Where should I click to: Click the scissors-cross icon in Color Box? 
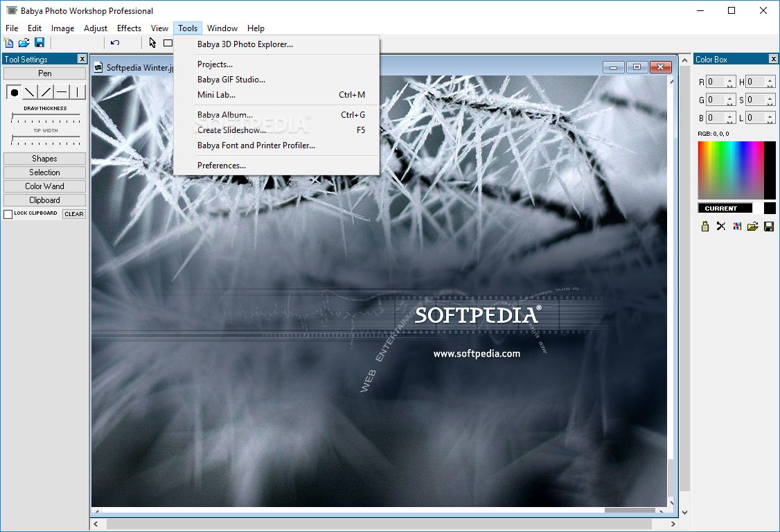(x=721, y=227)
